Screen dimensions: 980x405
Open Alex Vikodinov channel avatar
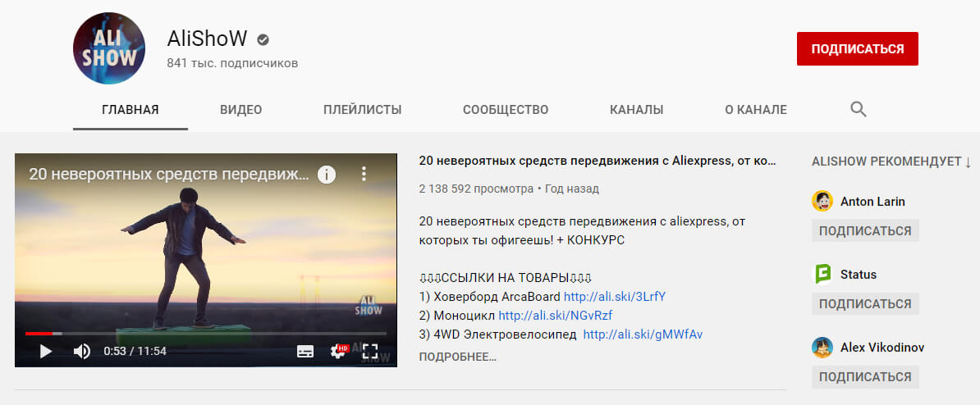[x=822, y=347]
